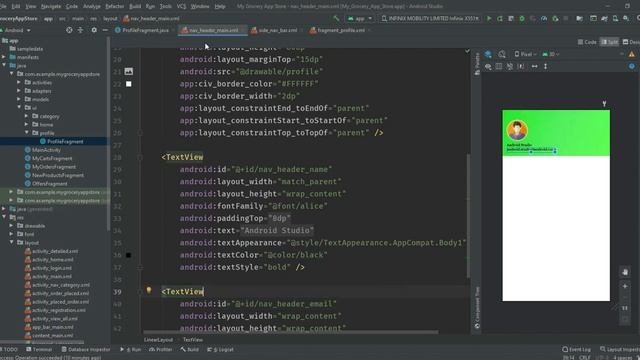Open the Logcat tool window
Screen dimensions: 640x360
(220, 349)
